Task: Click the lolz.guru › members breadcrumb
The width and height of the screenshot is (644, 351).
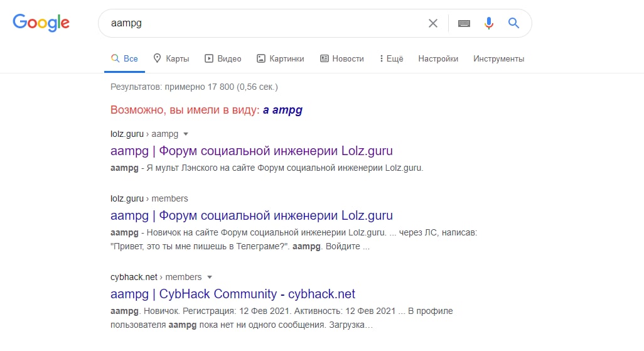Action: click(x=149, y=198)
